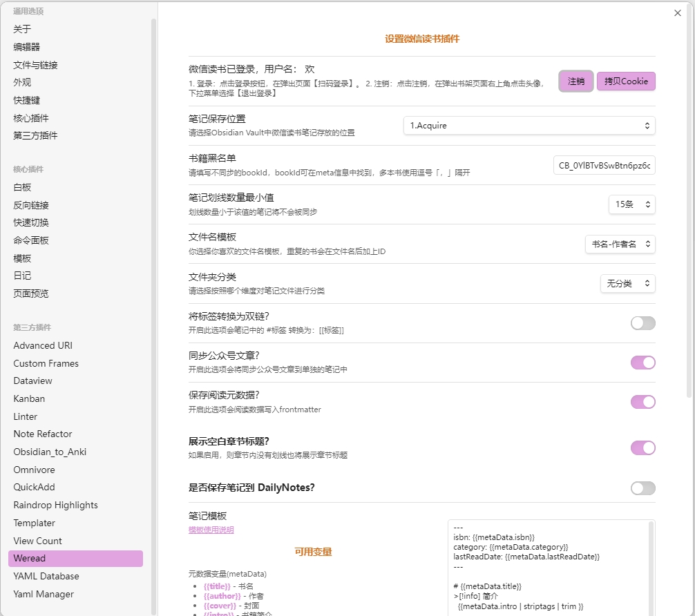Open the Dataview plugin settings

pos(32,381)
